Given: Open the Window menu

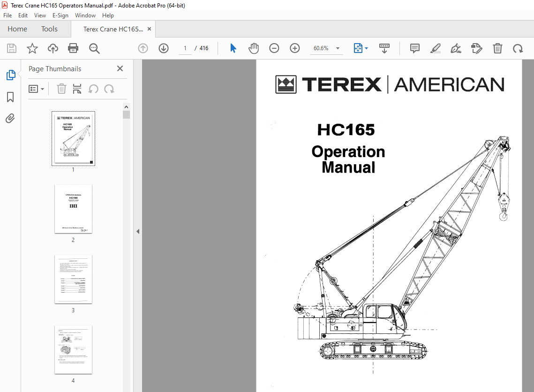Looking at the screenshot, I should click(85, 15).
